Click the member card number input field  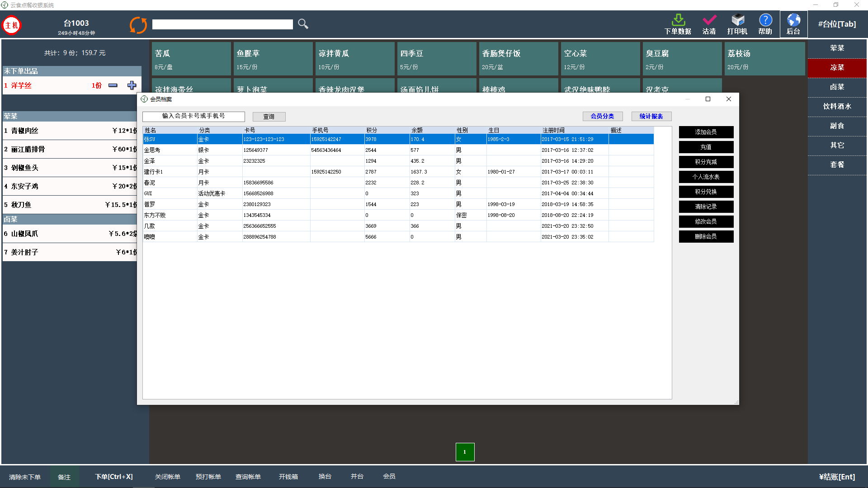(x=193, y=116)
